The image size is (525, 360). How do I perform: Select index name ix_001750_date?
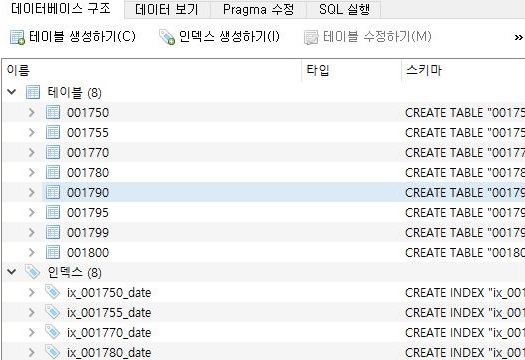click(x=109, y=293)
